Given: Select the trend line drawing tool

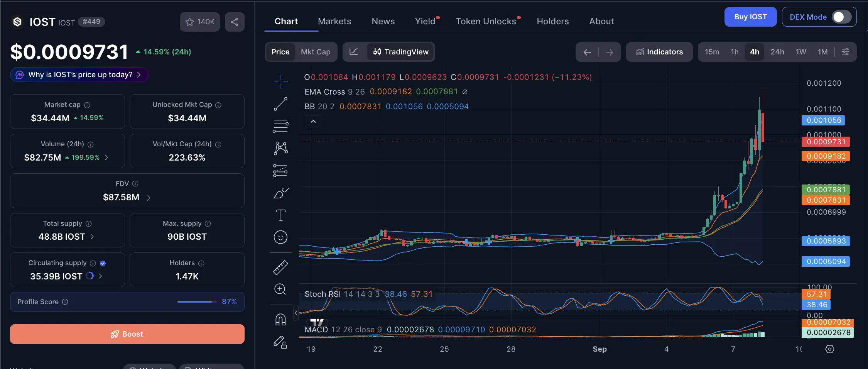Looking at the screenshot, I should (280, 104).
